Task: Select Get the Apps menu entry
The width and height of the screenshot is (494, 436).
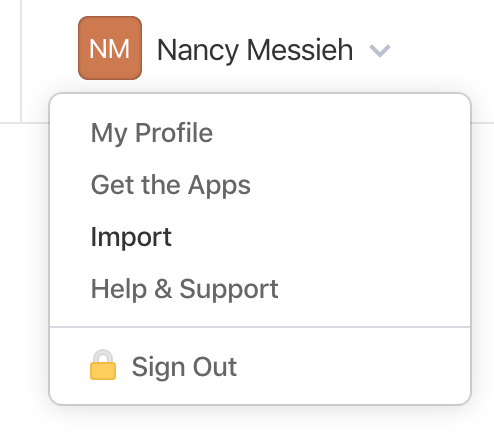Action: click(171, 185)
